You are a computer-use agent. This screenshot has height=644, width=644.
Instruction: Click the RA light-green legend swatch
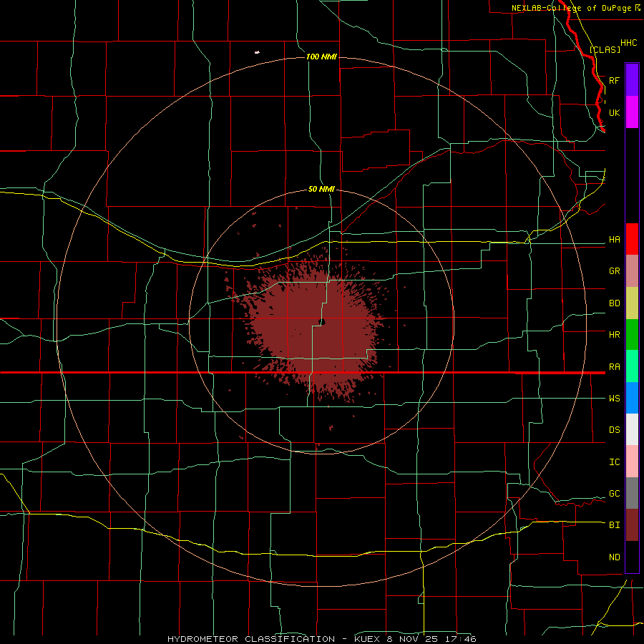pyautogui.click(x=632, y=366)
